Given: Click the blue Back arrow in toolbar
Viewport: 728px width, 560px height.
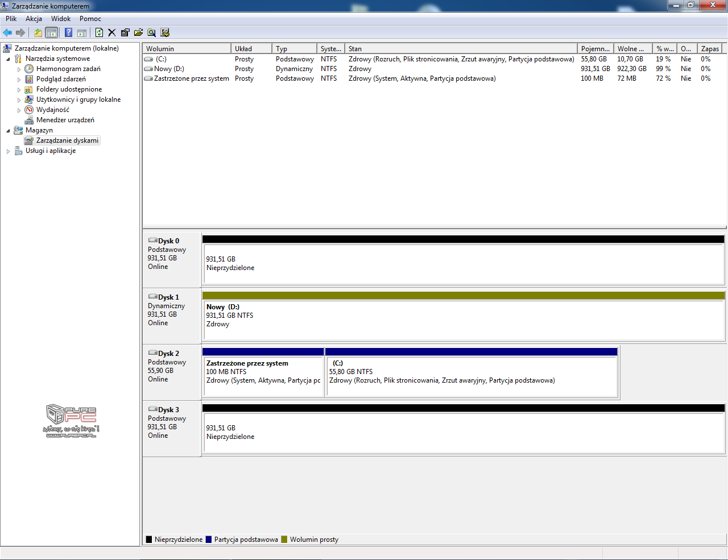Looking at the screenshot, I should 7,32.
